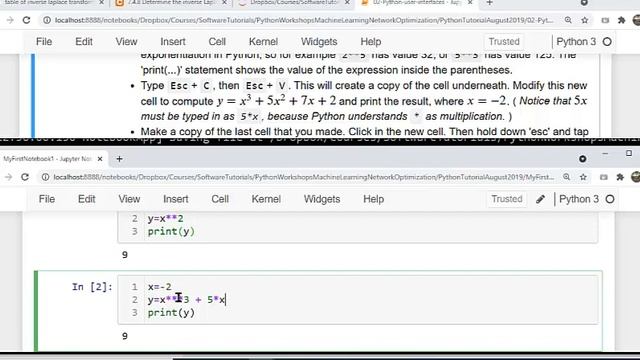This screenshot has width=640, height=360.
Task: Open File menu in top notebook
Action: [44, 42]
